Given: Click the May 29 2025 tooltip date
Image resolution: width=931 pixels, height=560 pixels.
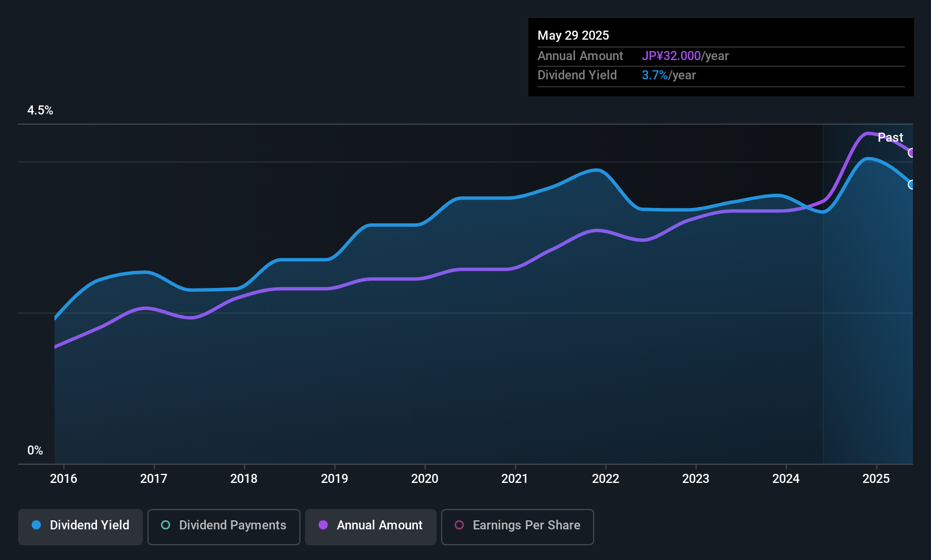Looking at the screenshot, I should [x=573, y=36].
